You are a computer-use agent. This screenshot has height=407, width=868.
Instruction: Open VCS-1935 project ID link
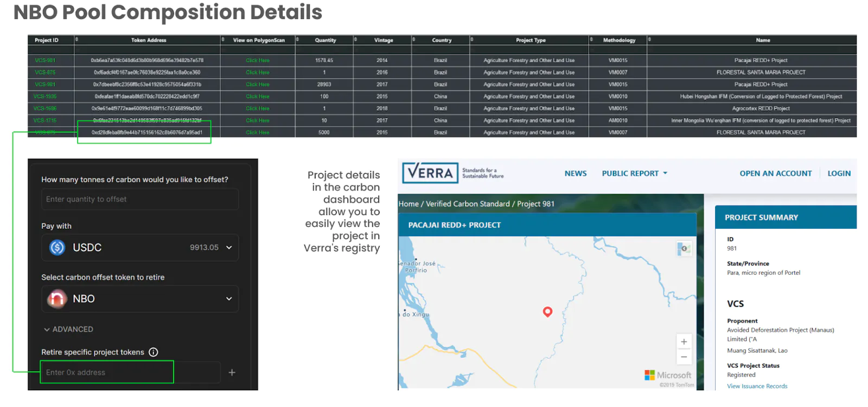[x=45, y=96]
